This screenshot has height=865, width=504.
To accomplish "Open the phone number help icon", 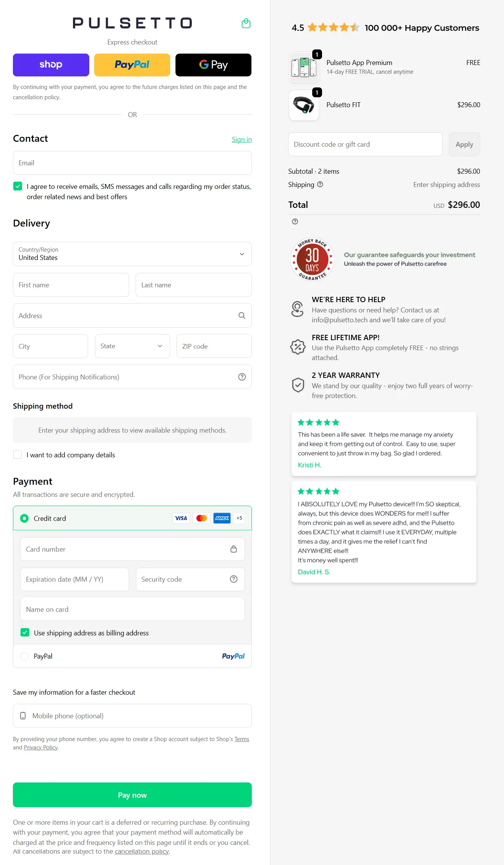I will [242, 377].
